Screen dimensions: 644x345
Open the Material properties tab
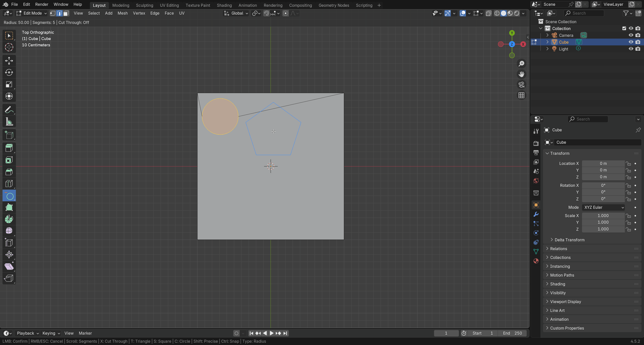click(536, 261)
